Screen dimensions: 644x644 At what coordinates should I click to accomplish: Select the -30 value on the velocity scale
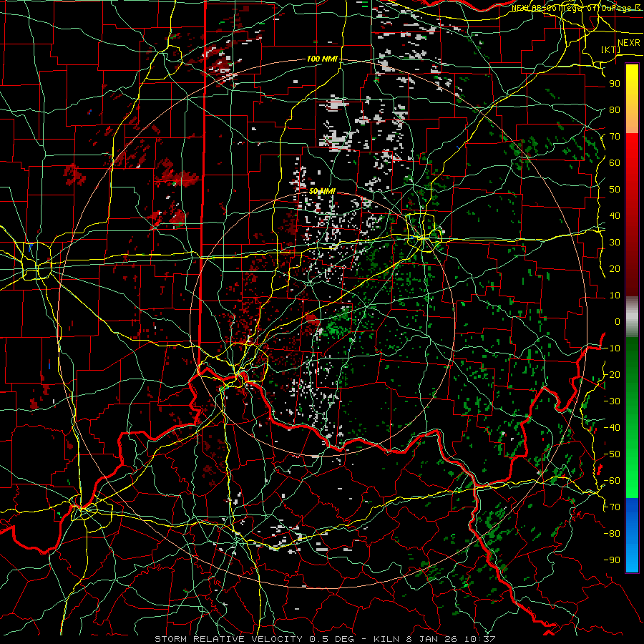coord(612,401)
